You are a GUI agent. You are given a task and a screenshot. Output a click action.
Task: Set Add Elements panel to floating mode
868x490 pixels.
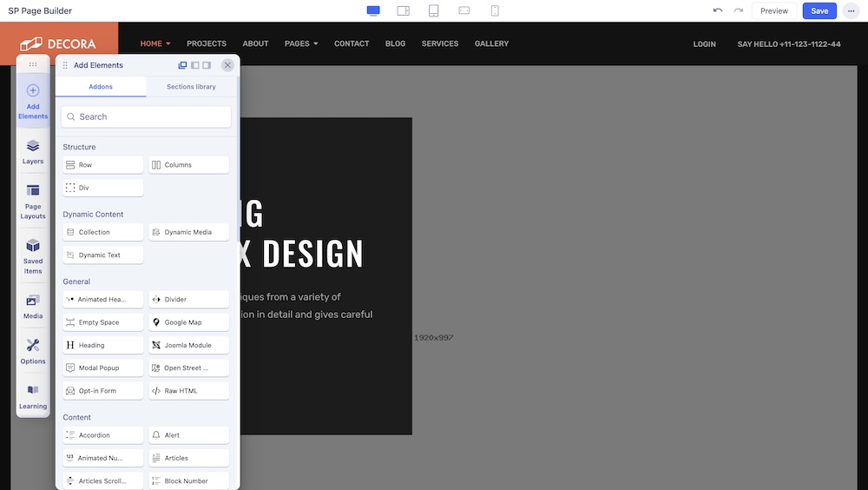[182, 65]
